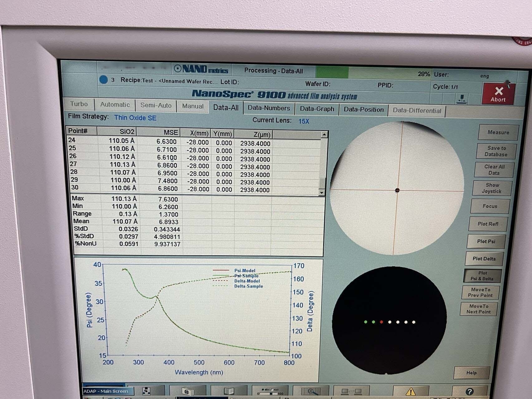Click the two connected computers icon
This screenshot has width=532, height=399.
coord(351,392)
